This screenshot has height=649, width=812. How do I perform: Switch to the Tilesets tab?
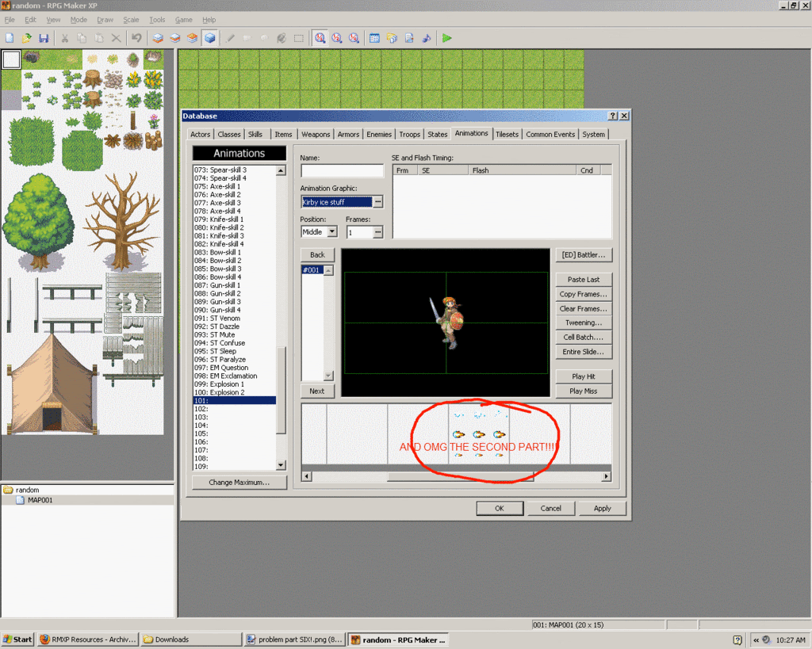(x=507, y=135)
